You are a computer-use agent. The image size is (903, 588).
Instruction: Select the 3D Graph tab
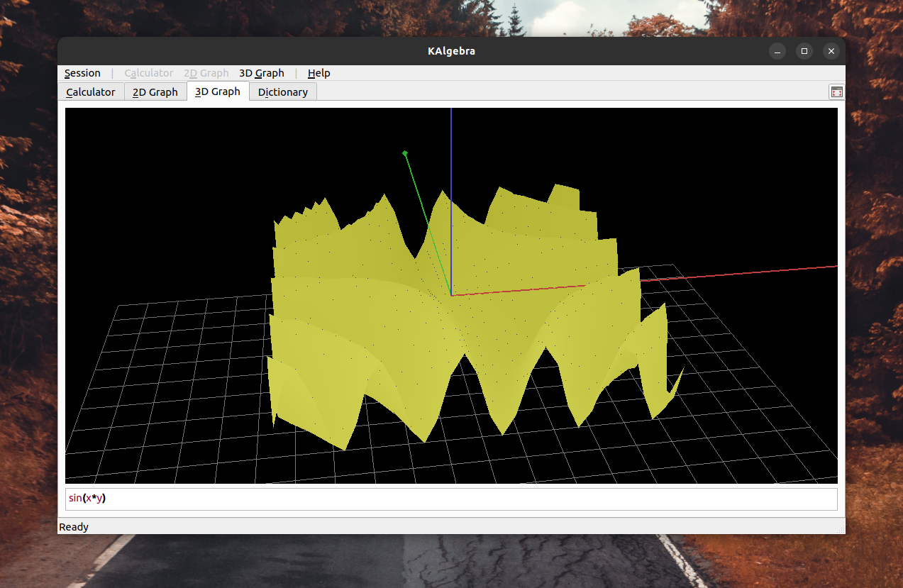[x=217, y=91]
